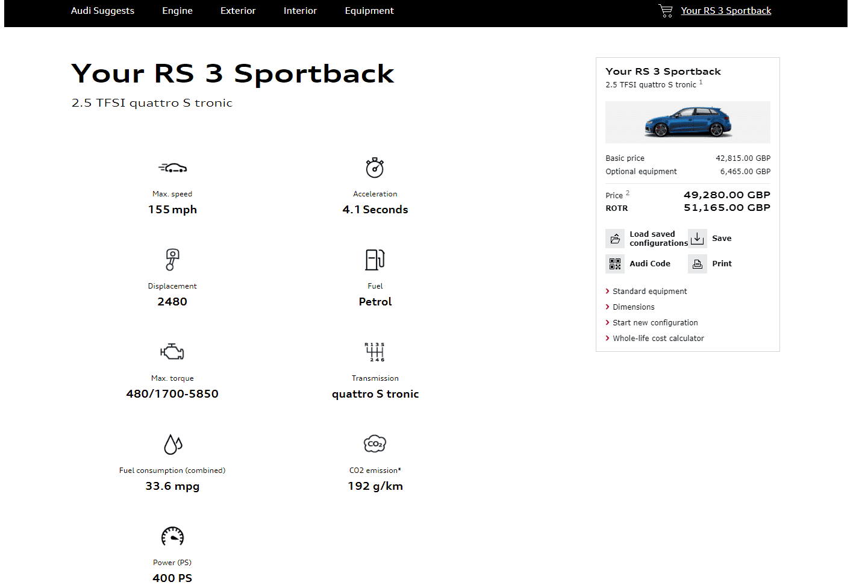Open Your RS 3 Sportback link in header

(726, 11)
